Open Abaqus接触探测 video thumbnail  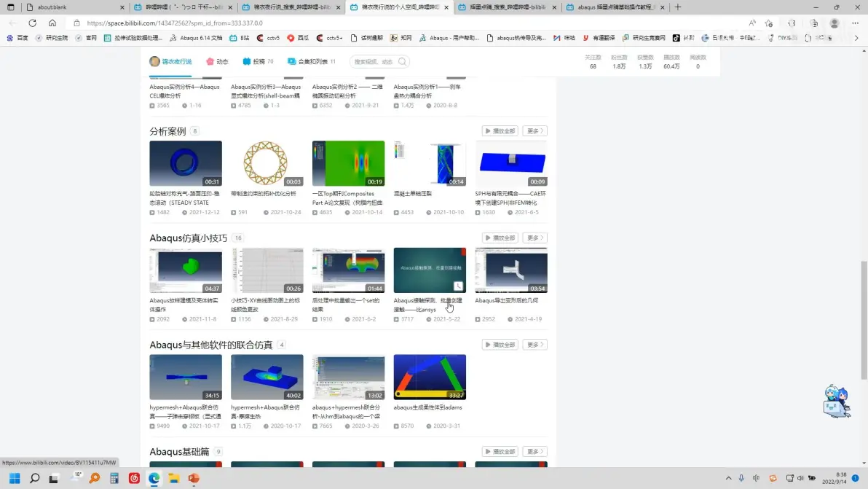[x=430, y=270]
